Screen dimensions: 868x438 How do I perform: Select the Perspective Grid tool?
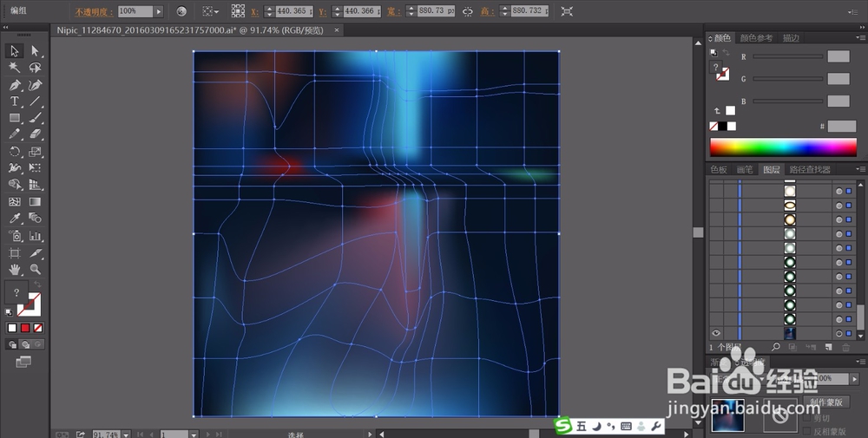coord(35,185)
